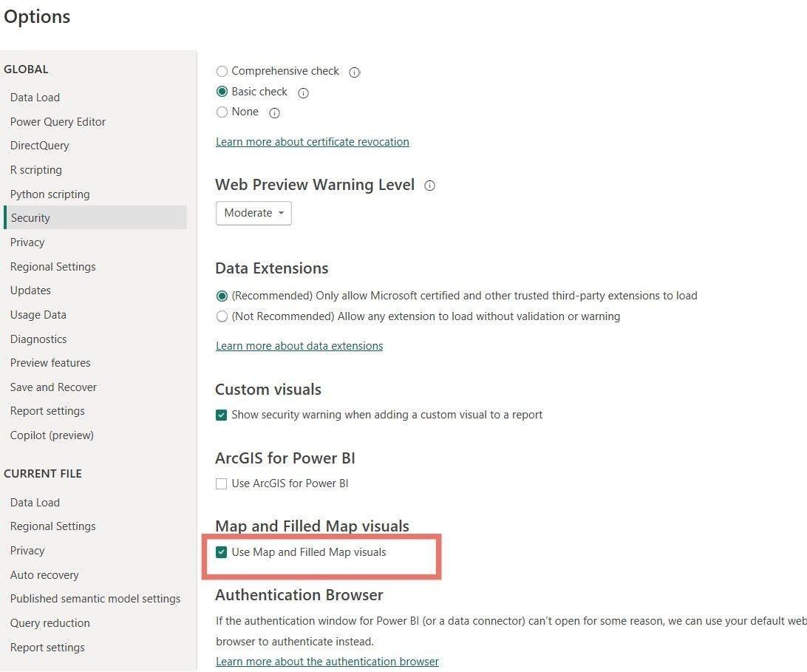Open Global Report settings
Viewport: 807px width, 672px height.
click(47, 411)
